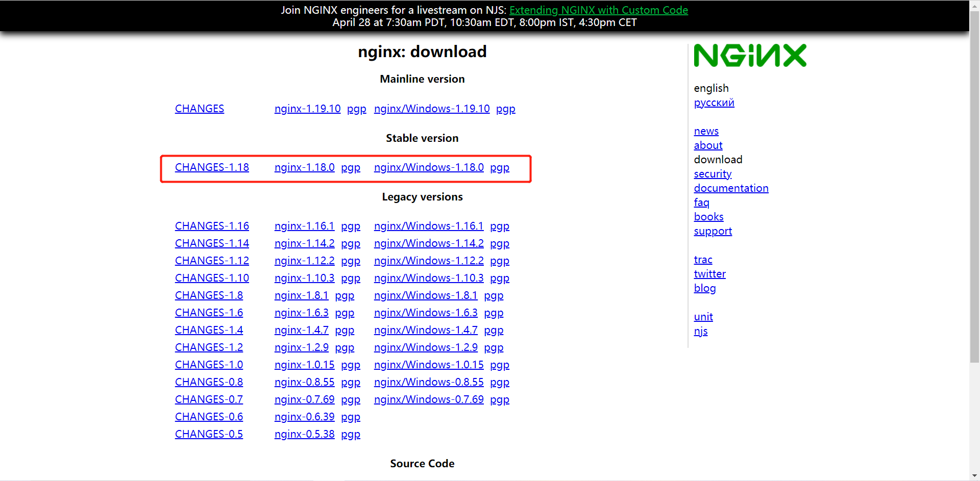Download nginx-1.4.7

point(302,330)
